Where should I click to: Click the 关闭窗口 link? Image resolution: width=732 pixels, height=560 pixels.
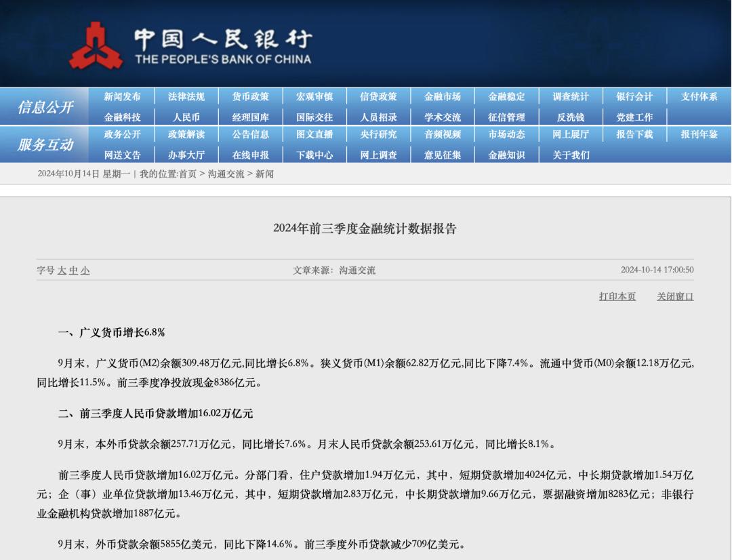tap(675, 296)
